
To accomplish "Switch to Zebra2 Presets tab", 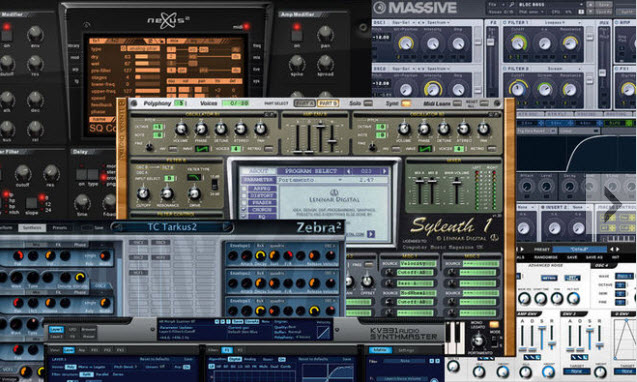I will point(59,228).
